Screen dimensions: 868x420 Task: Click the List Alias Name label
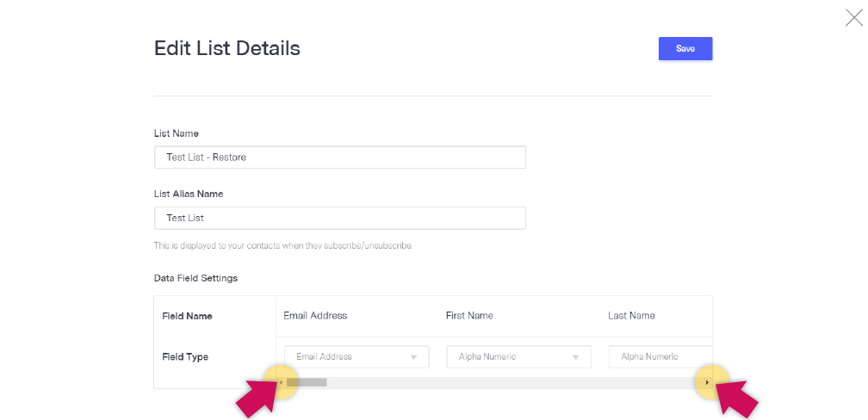point(189,195)
